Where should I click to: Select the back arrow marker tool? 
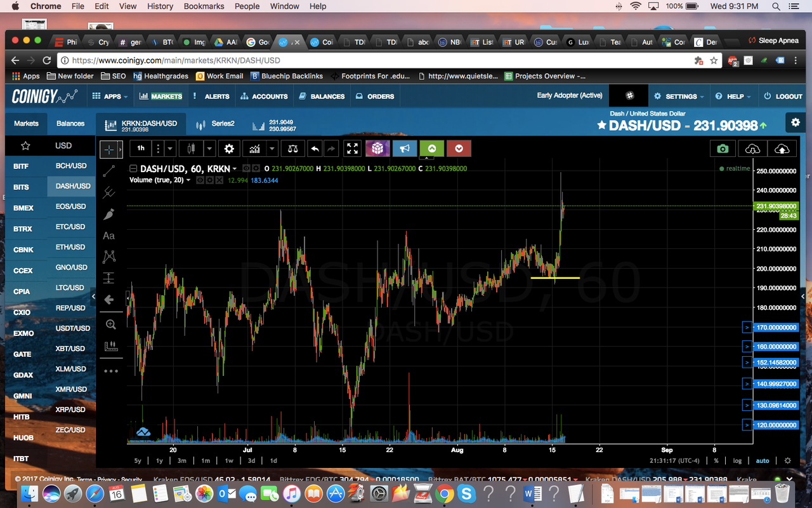point(109,299)
